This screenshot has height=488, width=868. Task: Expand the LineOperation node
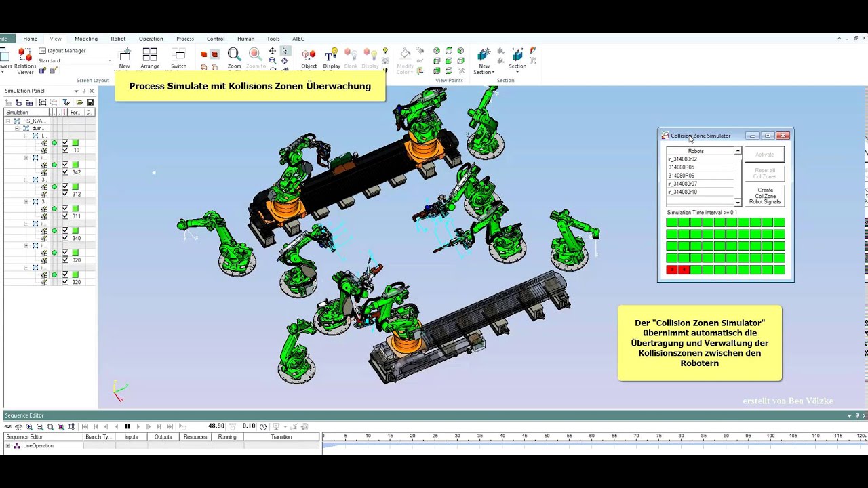point(8,446)
